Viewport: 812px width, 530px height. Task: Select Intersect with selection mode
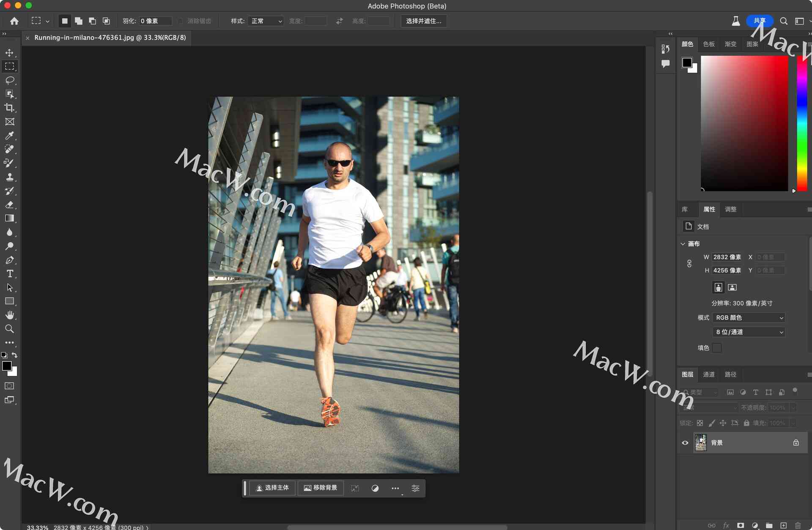106,21
